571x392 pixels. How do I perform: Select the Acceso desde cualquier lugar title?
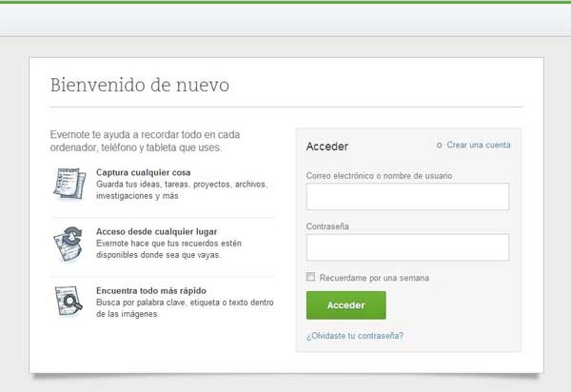click(x=156, y=231)
